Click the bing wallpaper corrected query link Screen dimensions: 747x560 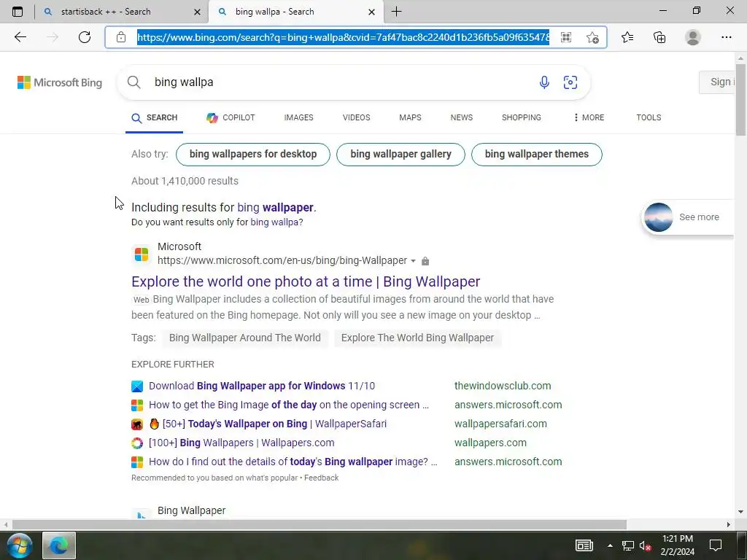pyautogui.click(x=275, y=208)
